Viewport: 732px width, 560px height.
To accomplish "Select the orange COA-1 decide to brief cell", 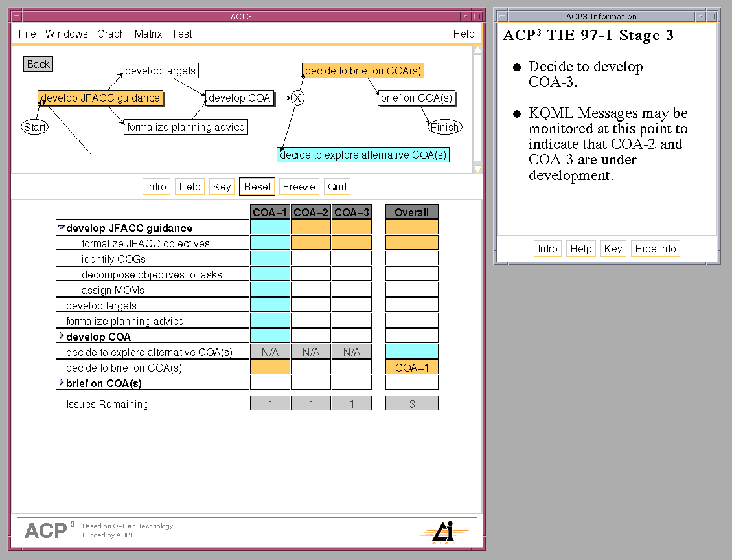I will coord(270,367).
